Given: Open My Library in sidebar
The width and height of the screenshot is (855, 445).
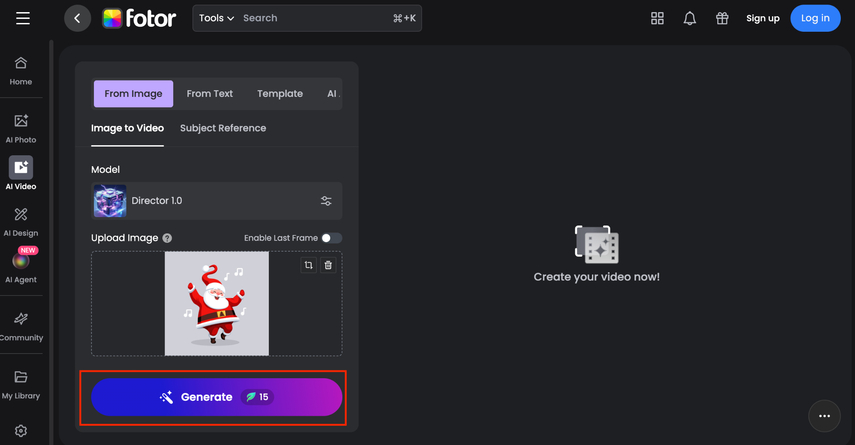Looking at the screenshot, I should [x=21, y=385].
